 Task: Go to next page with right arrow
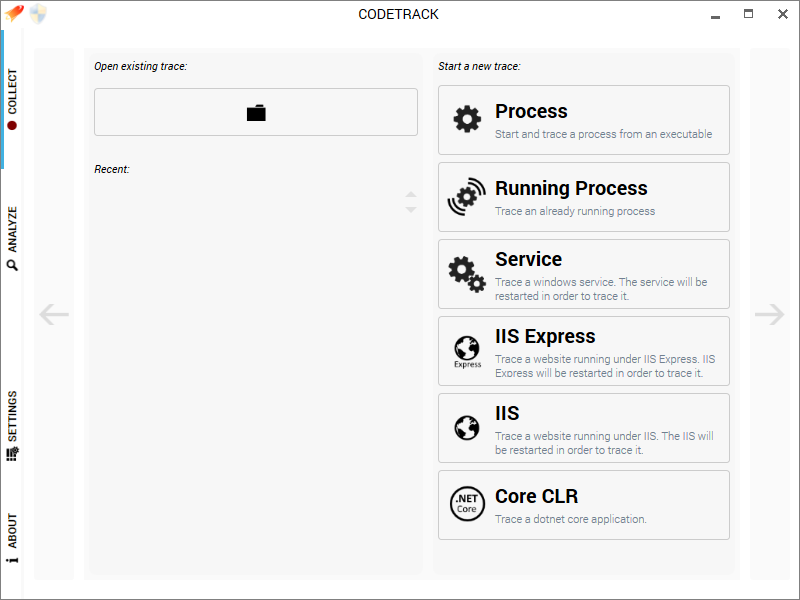point(769,314)
